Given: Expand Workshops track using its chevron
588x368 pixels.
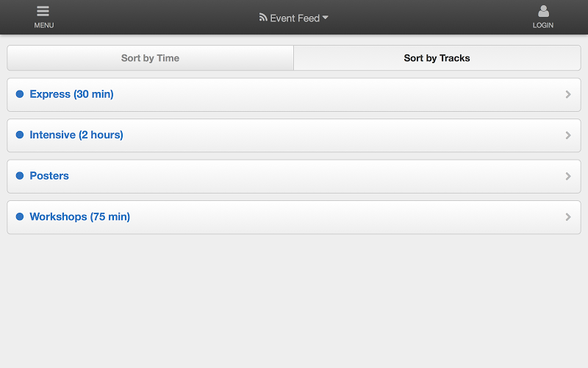Looking at the screenshot, I should coord(568,217).
